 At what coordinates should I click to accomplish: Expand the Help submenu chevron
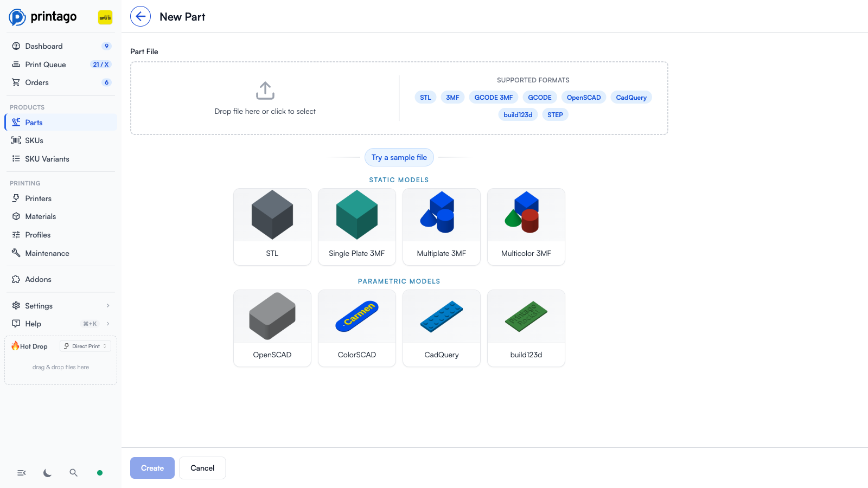[108, 324]
